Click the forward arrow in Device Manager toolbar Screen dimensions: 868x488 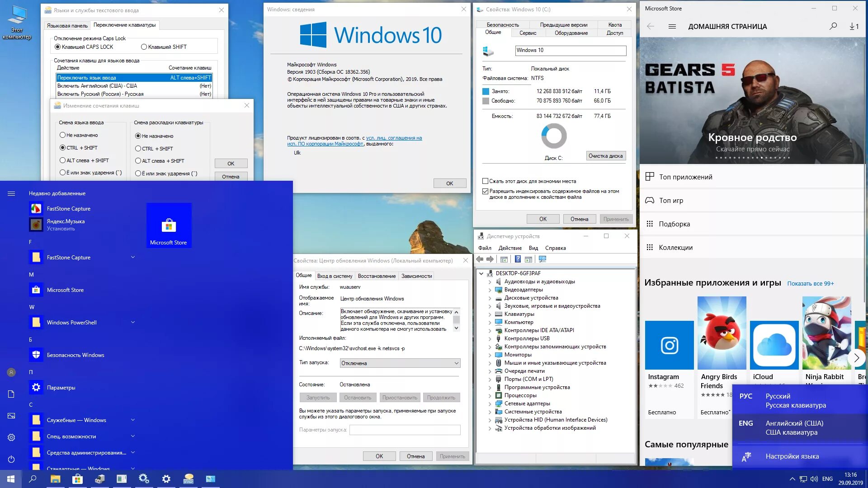490,259
